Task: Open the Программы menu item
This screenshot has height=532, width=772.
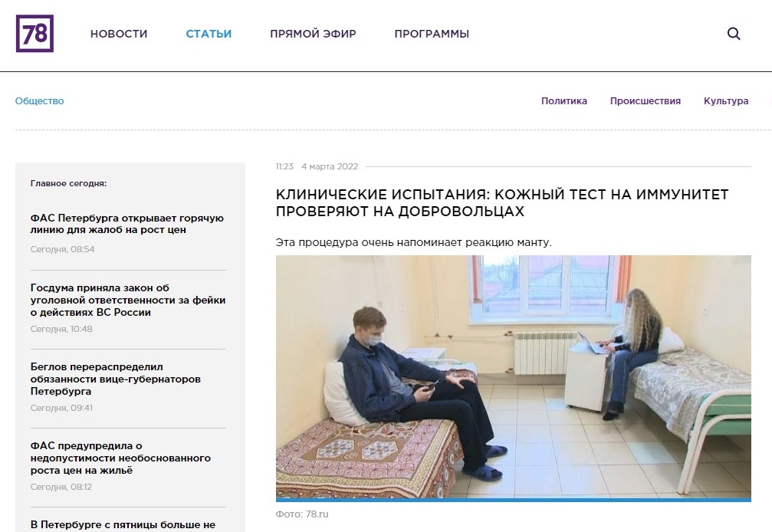Action: 432,34
